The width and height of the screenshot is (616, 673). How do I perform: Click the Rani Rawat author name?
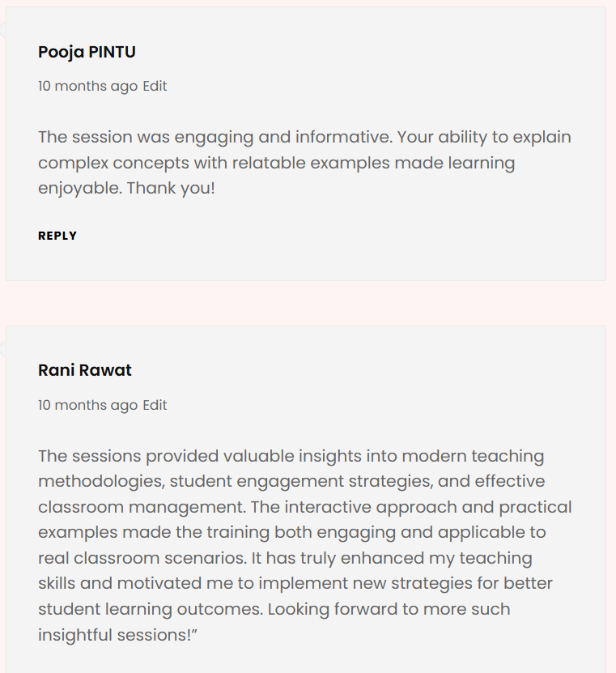coord(84,371)
